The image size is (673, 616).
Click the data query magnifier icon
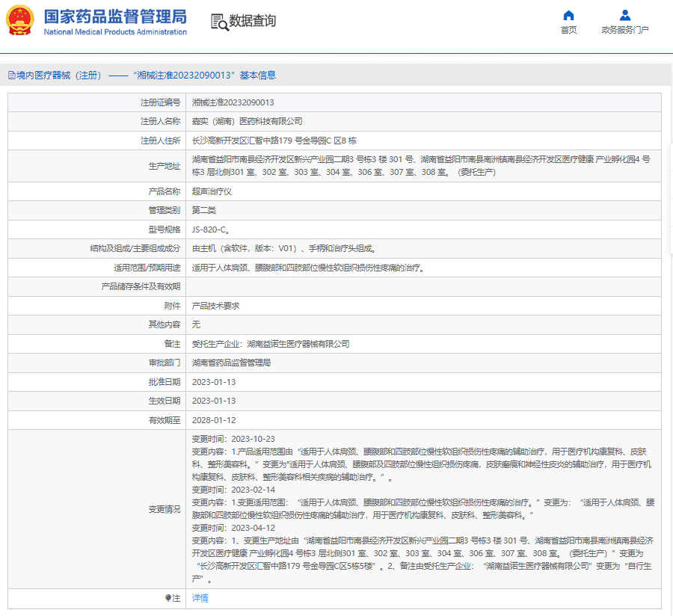tap(219, 22)
